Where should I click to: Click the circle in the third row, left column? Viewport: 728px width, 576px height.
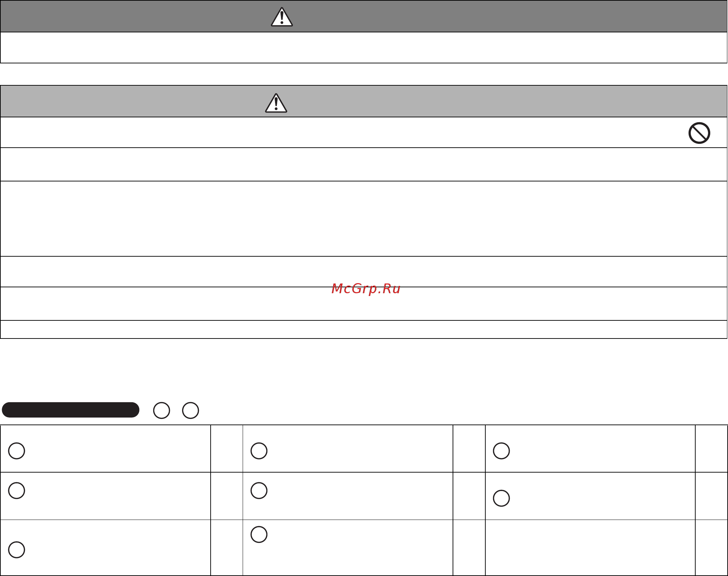coord(16,550)
